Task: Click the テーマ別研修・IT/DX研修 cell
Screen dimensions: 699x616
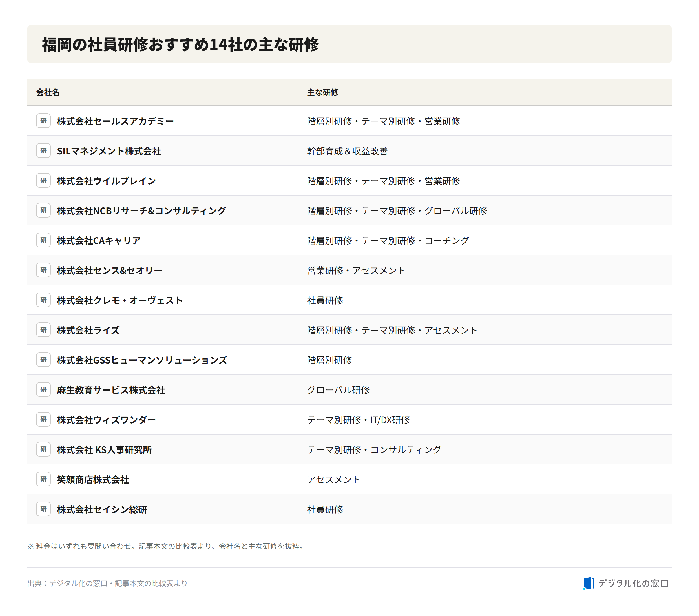Action: (359, 420)
